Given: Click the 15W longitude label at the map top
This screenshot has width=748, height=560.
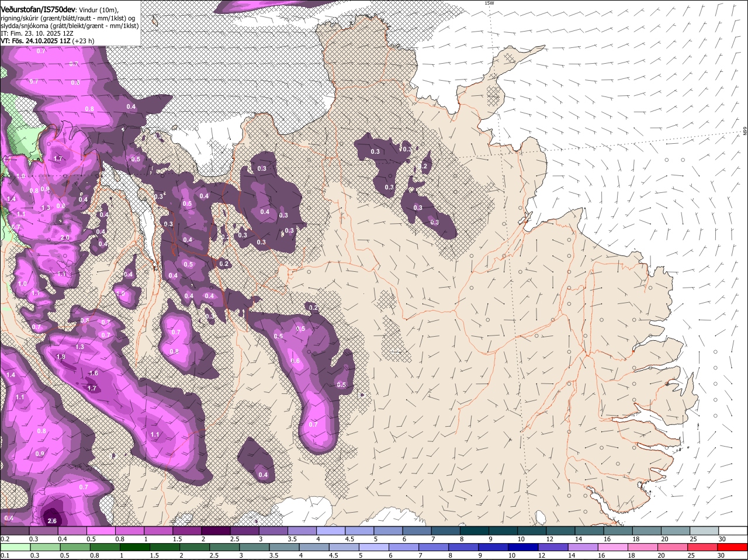Looking at the screenshot, I should (489, 3).
